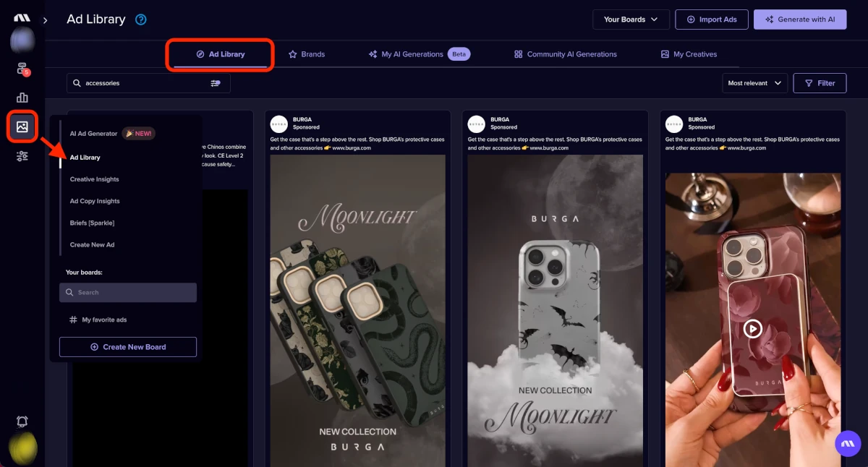
Task: Open the notifications bell icon
Action: [22, 421]
